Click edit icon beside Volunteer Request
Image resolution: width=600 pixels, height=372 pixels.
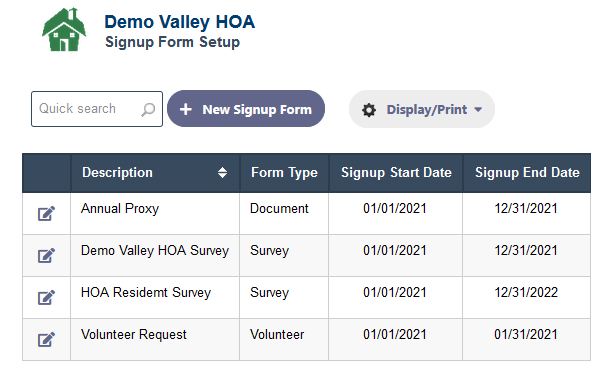click(x=46, y=340)
